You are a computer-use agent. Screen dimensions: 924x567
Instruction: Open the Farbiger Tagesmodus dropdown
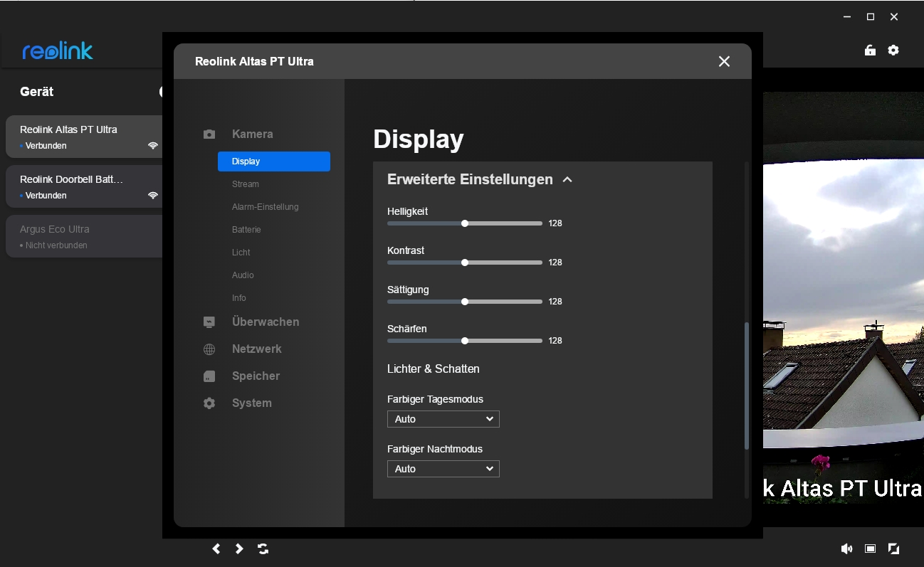tap(443, 419)
